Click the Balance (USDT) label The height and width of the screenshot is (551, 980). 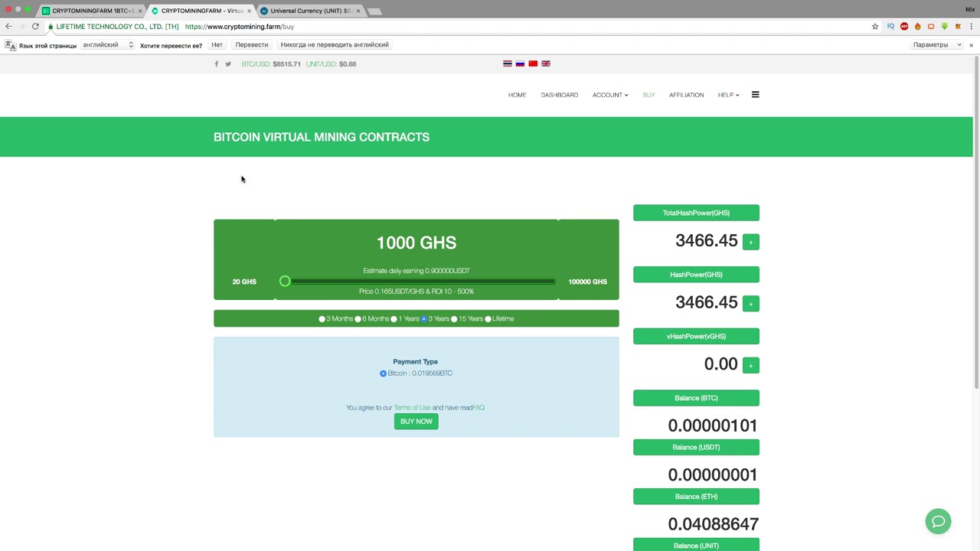696,447
